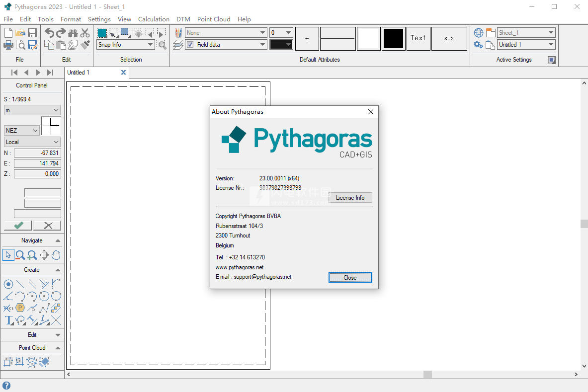The height and width of the screenshot is (392, 588).
Task: Click the Save As disk-with-pencil icon
Action: point(33,45)
